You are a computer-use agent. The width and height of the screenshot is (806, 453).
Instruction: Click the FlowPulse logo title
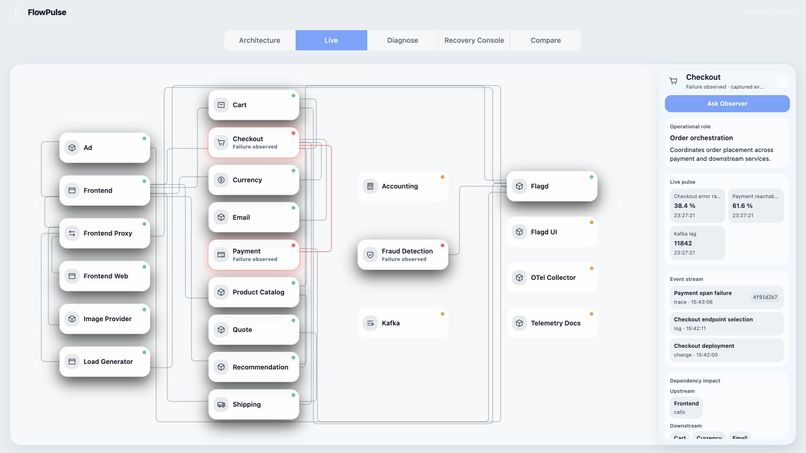(47, 12)
